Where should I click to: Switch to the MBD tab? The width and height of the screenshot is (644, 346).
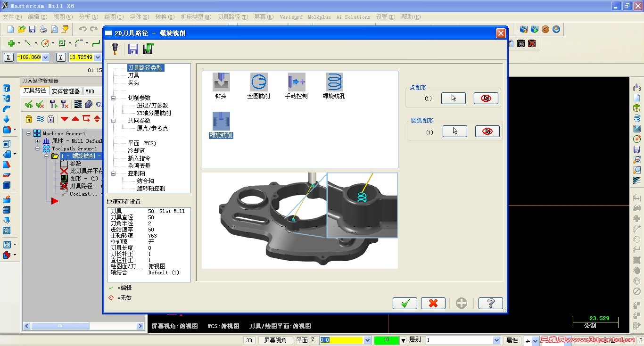[x=90, y=91]
